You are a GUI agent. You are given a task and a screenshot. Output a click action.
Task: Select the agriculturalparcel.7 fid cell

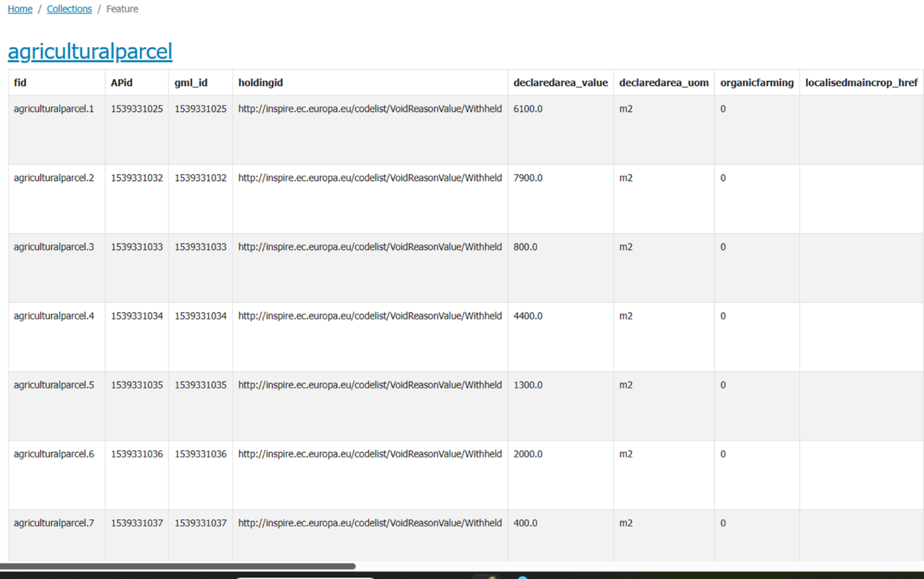pyautogui.click(x=54, y=523)
